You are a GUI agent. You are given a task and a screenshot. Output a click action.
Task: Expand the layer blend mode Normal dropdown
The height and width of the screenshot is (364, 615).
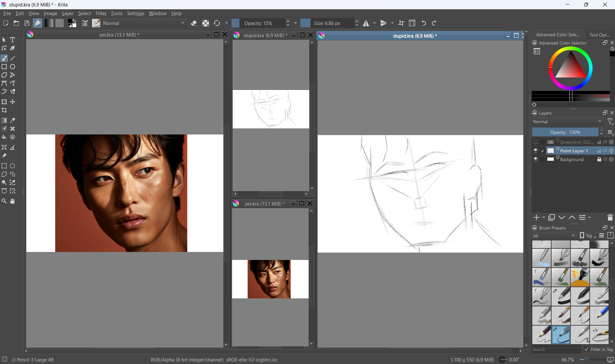click(567, 122)
